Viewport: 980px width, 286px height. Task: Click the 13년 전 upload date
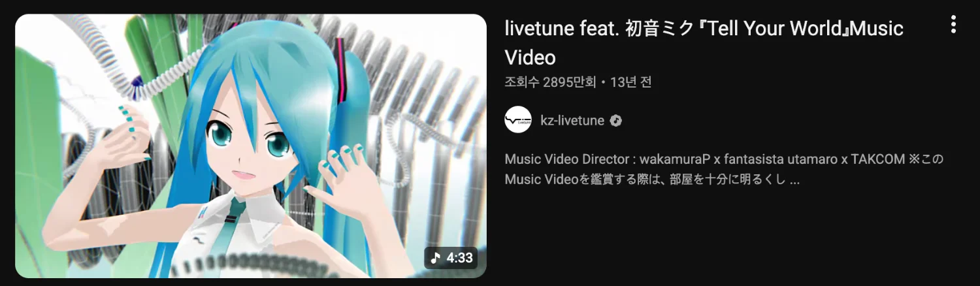coord(631,82)
